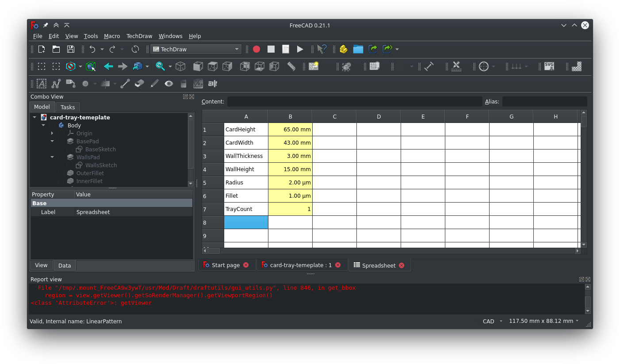
Task: Toggle the BasePad visibility checkbox
Action: (x=61, y=142)
